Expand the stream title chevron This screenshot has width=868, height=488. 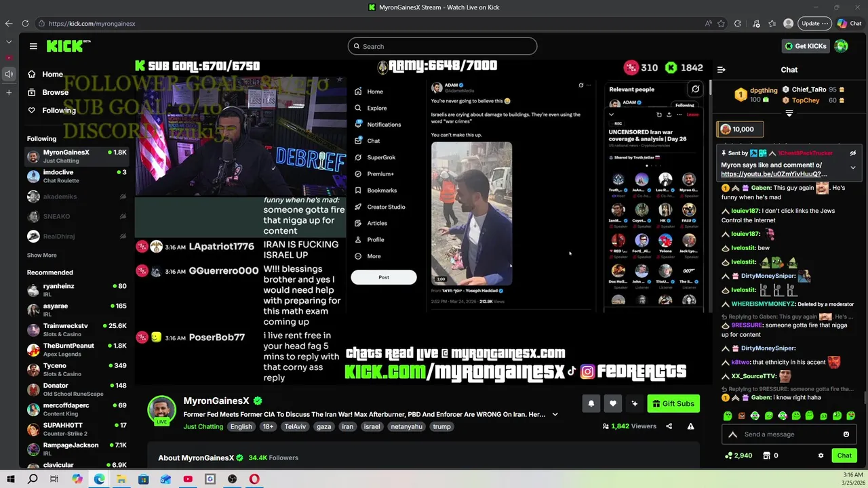[x=555, y=414]
